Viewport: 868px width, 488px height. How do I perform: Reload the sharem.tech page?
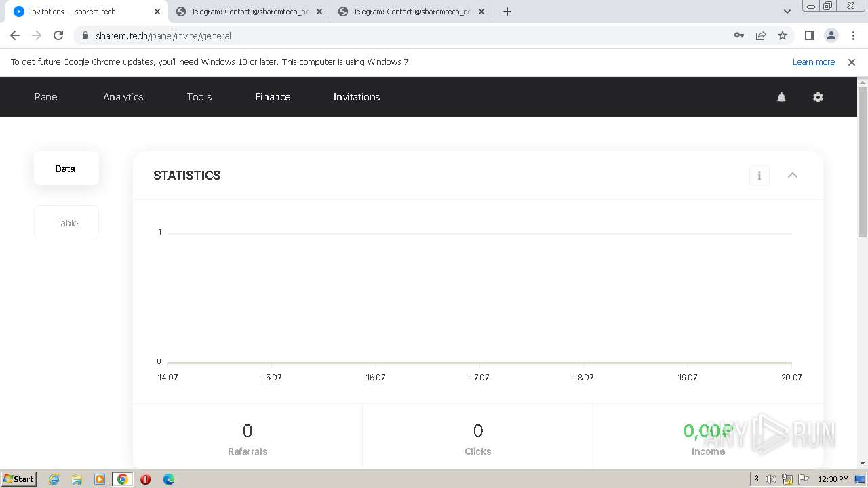pyautogui.click(x=58, y=35)
